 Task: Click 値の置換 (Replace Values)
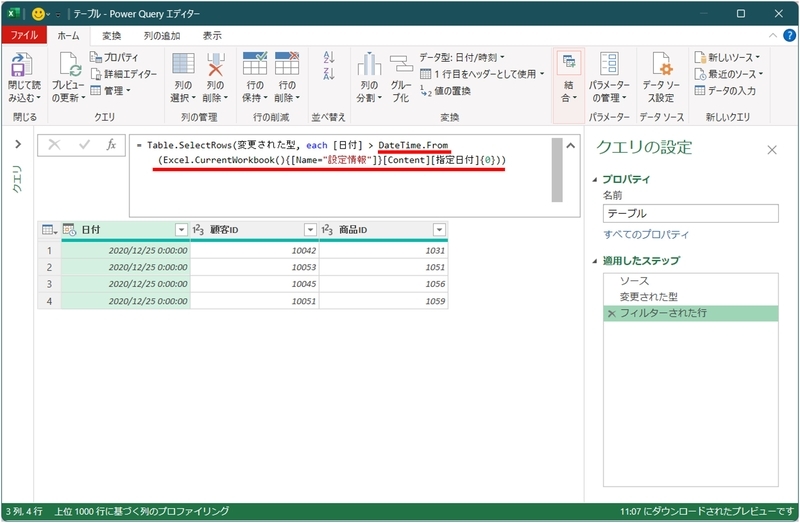pyautogui.click(x=445, y=91)
